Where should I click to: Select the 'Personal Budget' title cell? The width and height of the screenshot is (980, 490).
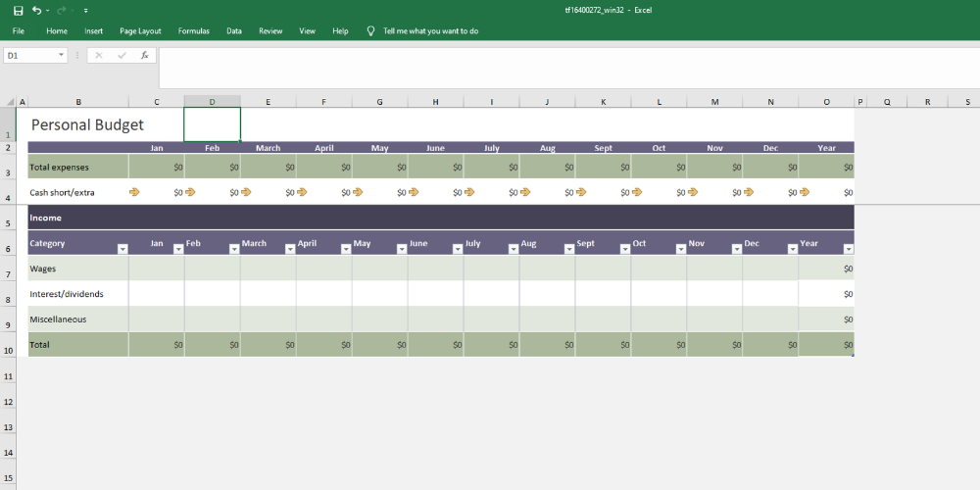(78, 124)
